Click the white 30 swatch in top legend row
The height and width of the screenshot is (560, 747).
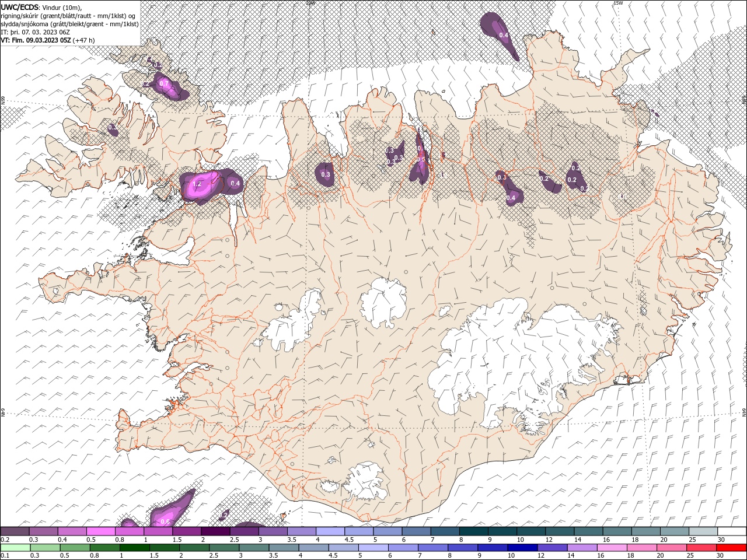tap(732, 531)
